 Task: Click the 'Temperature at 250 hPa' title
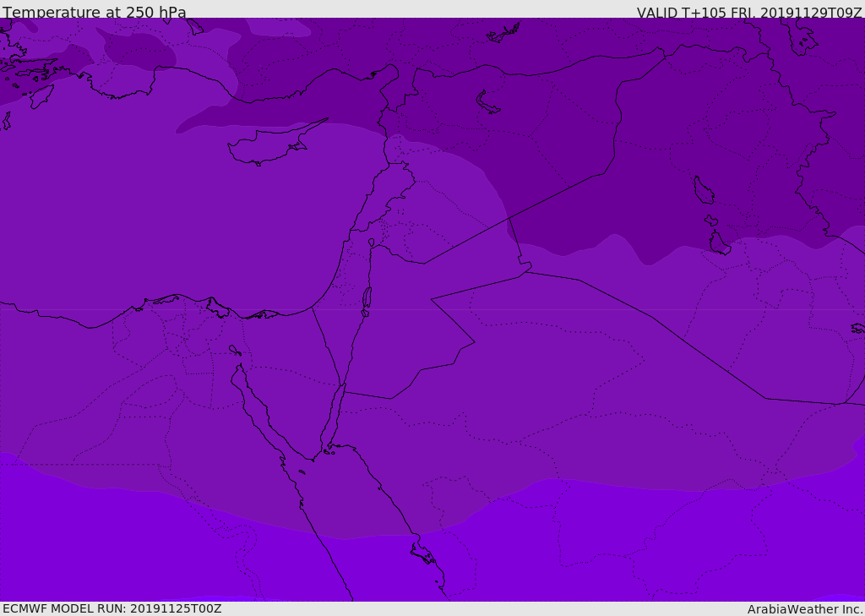[95, 12]
